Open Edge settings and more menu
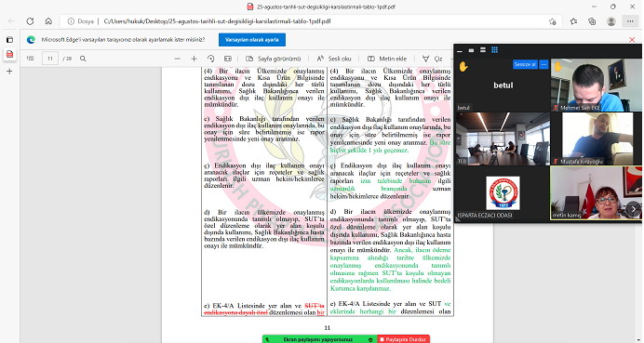 [630, 21]
